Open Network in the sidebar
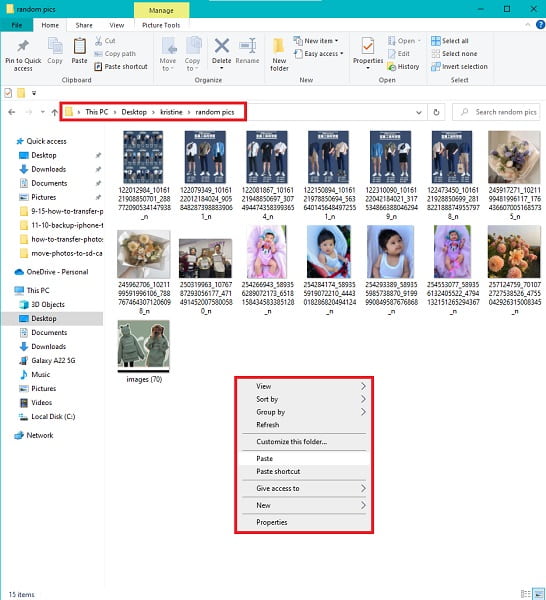Viewport: 546px width, 600px height. point(34,435)
